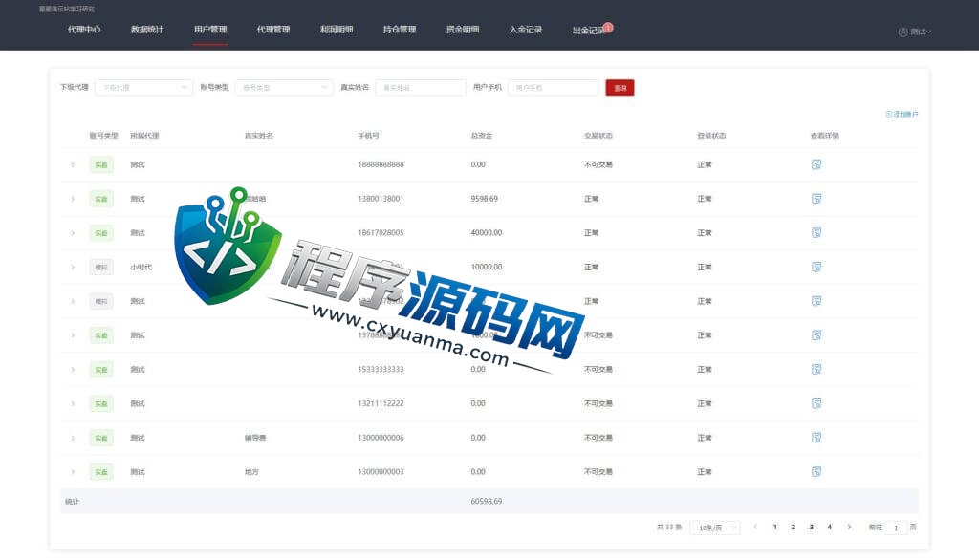Click total funds value 40000.00
979x560 pixels.
click(487, 233)
